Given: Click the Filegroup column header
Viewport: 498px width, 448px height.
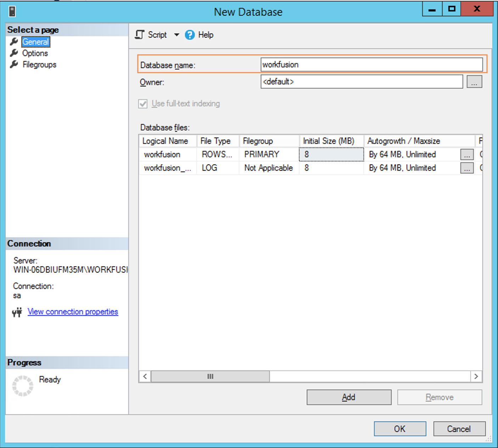Looking at the screenshot, I should pos(269,141).
